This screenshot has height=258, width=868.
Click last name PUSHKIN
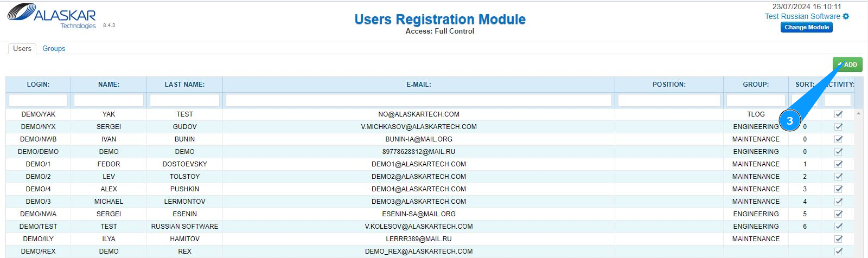tap(184, 189)
